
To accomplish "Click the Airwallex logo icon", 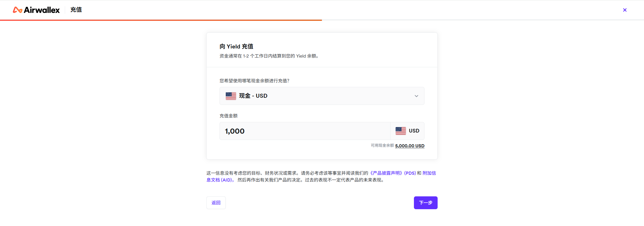I will point(17,10).
